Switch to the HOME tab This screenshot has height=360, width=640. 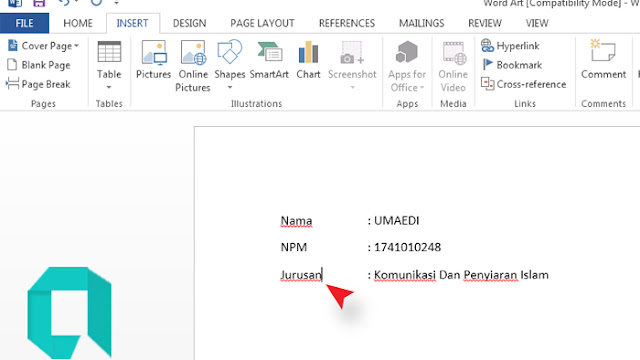(x=78, y=23)
